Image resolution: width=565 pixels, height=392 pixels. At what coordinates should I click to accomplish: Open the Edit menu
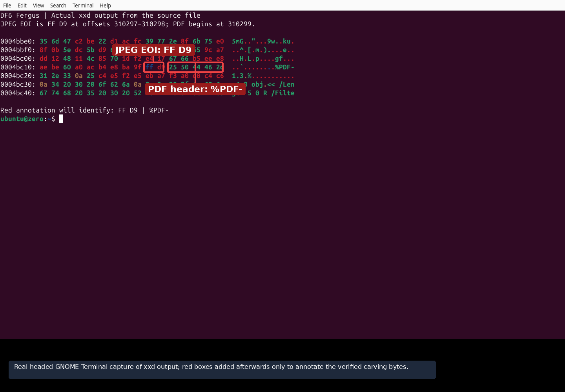pyautogui.click(x=22, y=5)
